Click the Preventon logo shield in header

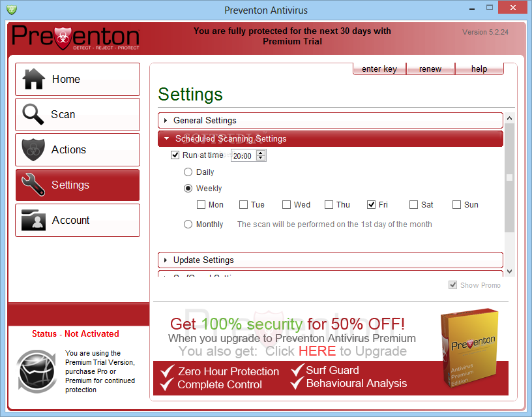point(63,38)
